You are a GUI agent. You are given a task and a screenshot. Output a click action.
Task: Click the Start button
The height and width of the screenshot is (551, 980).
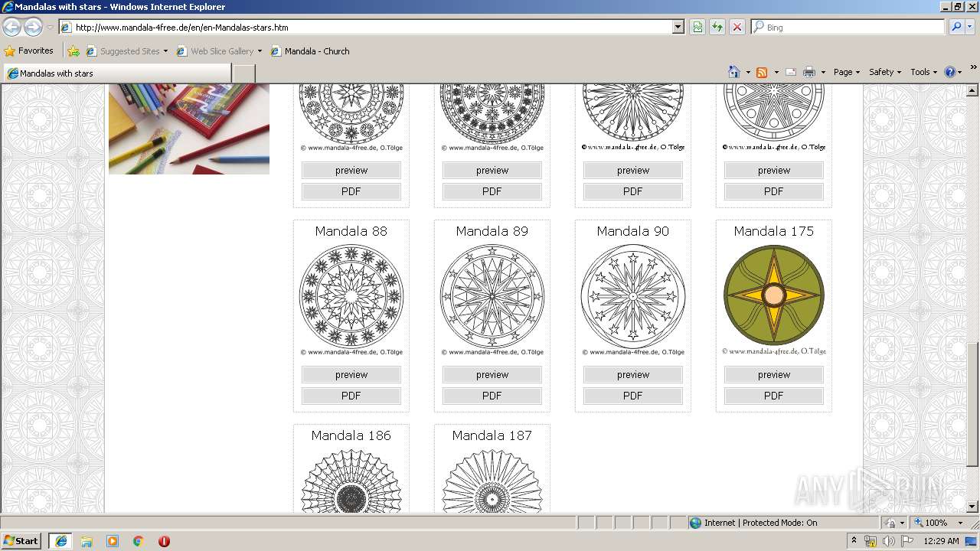tap(21, 541)
